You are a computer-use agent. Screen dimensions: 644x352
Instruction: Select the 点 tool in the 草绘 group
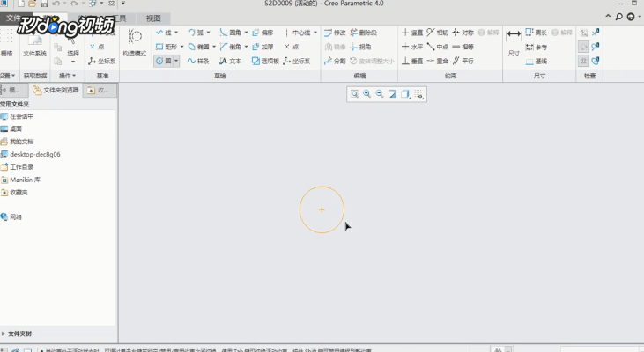point(292,47)
